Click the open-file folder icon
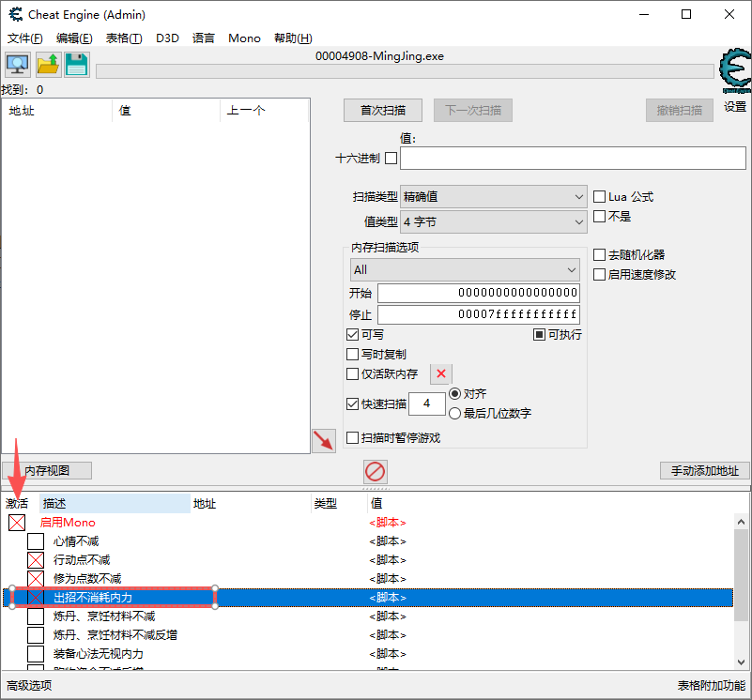This screenshot has height=700, width=752. point(48,65)
